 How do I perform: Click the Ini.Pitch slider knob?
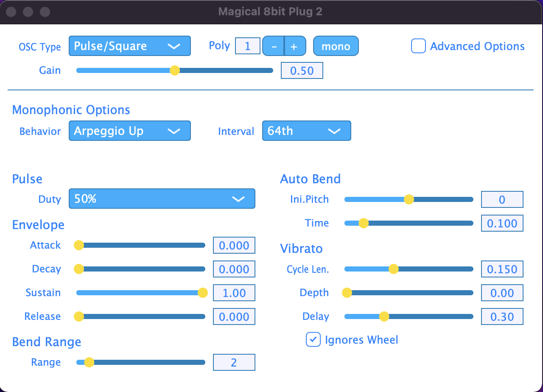[x=409, y=199]
